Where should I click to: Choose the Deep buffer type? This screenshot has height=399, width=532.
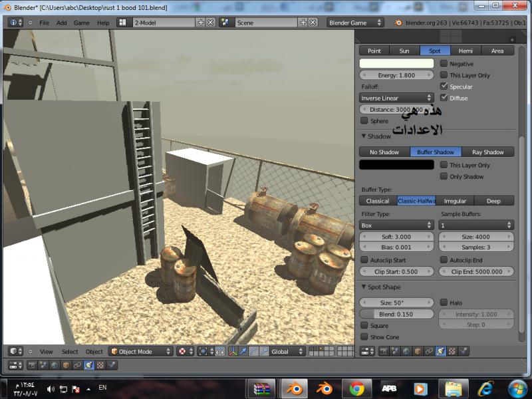[493, 201]
